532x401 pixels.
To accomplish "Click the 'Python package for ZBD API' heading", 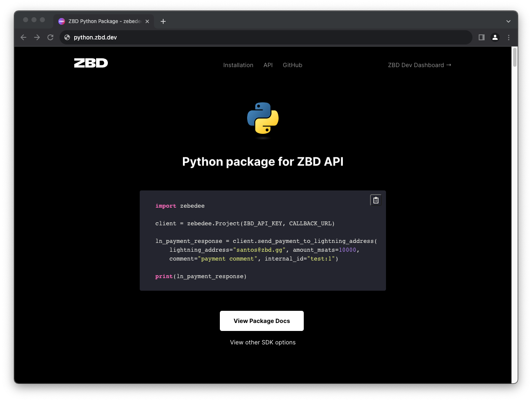I will pos(263,161).
